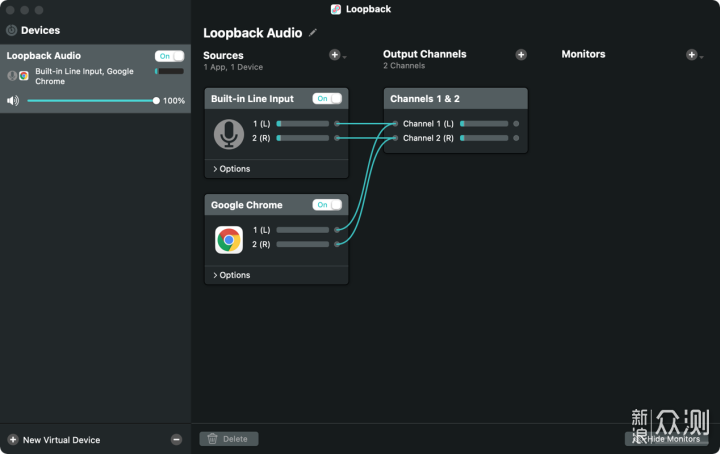
Task: Click Built-in Line Input 1 (L) output connector
Action: (x=337, y=124)
